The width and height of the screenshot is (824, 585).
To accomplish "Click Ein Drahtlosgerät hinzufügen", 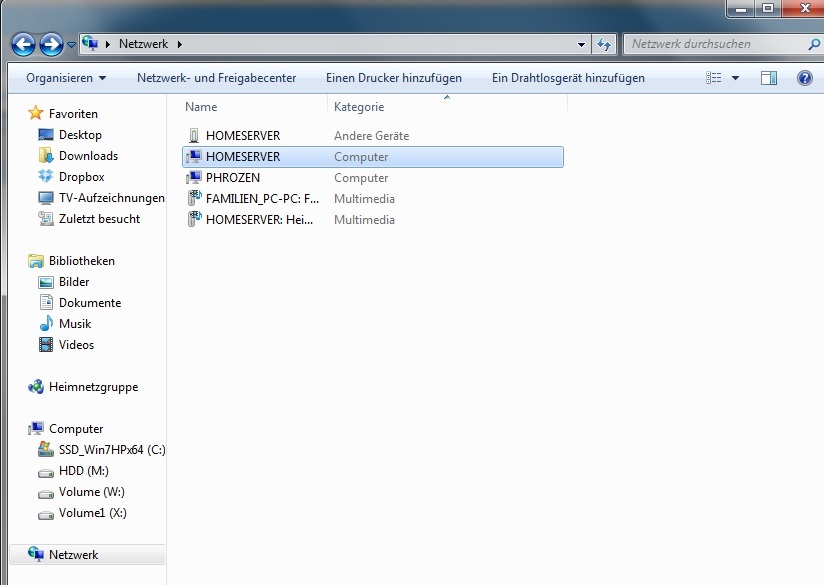I will point(568,78).
